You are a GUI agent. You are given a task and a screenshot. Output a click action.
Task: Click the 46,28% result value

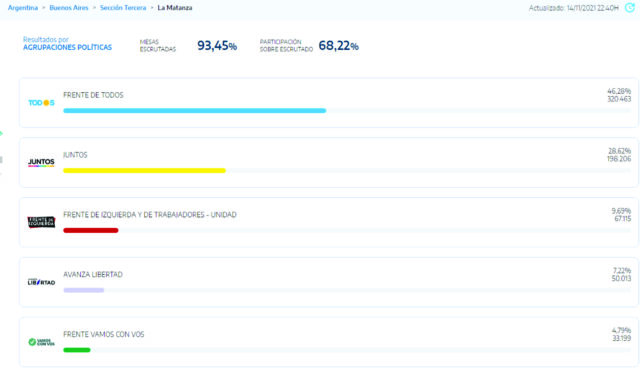tap(619, 91)
